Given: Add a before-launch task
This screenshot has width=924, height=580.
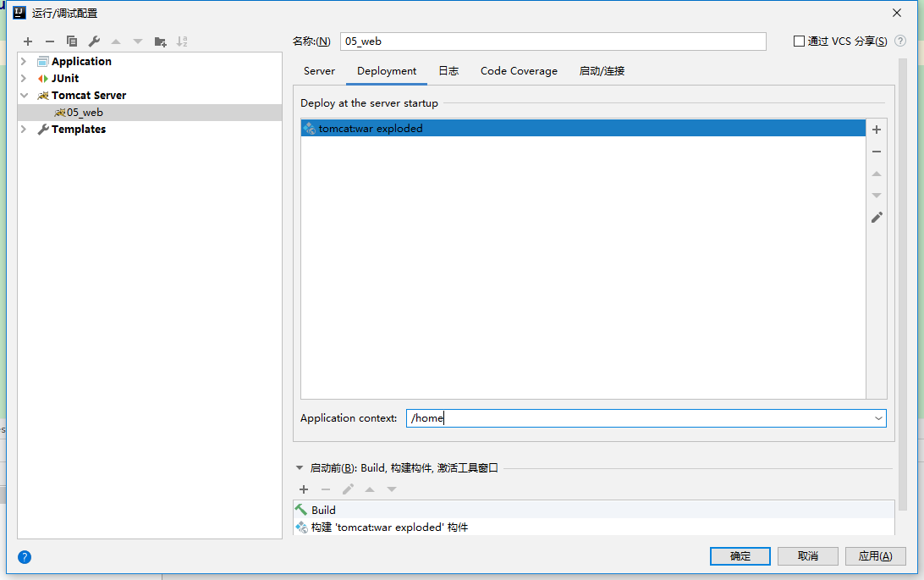Looking at the screenshot, I should [304, 489].
